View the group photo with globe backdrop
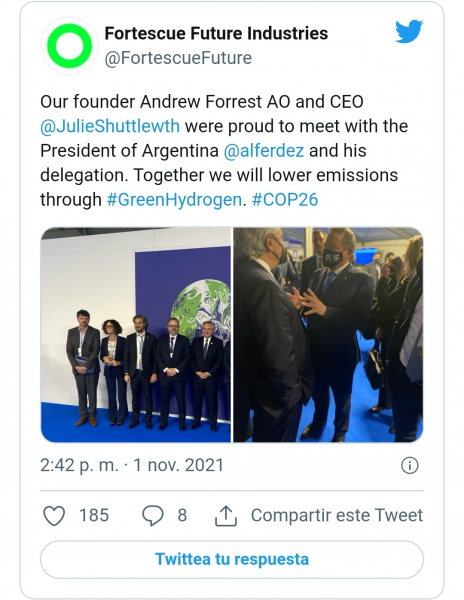Image resolution: width=464 pixels, height=600 pixels. point(136,335)
